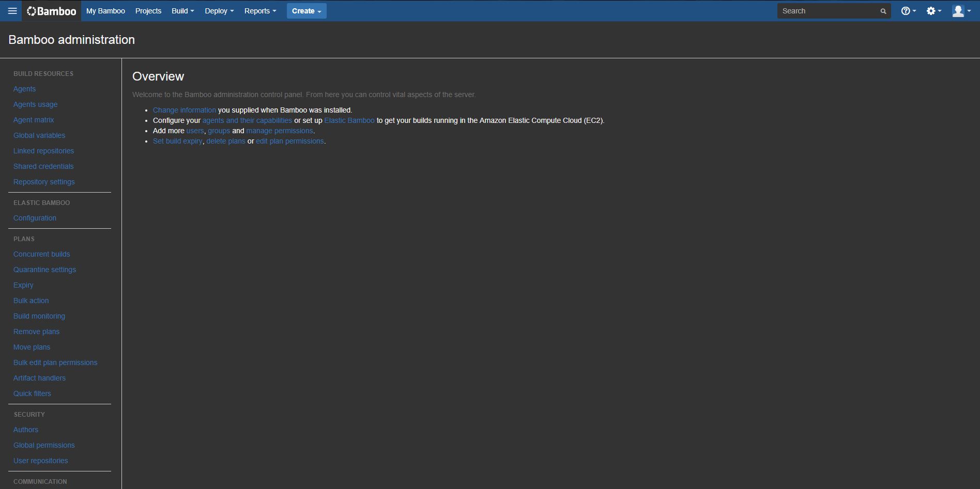Open Quick filters page
The image size is (980, 489).
(x=32, y=393)
